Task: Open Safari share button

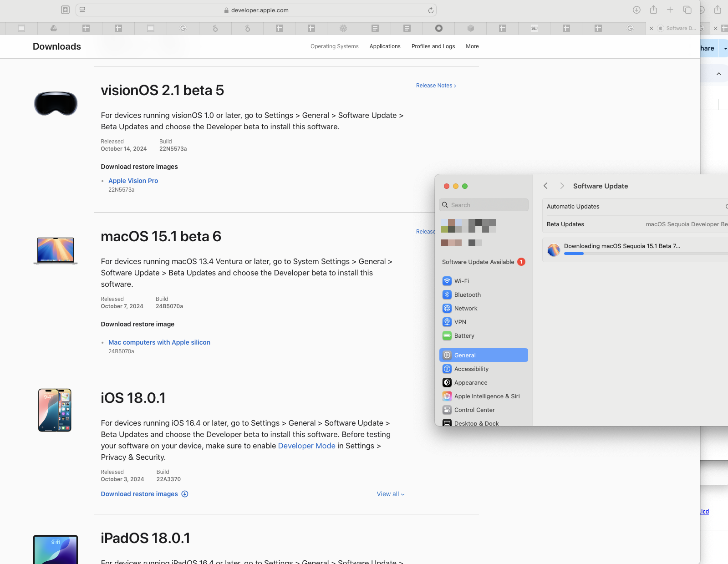Action: tap(653, 10)
